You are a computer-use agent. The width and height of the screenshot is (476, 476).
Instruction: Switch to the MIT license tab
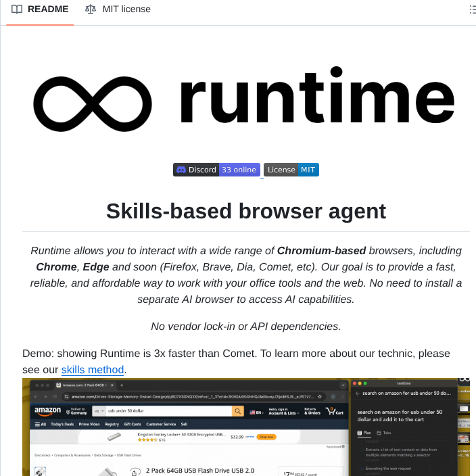[118, 9]
